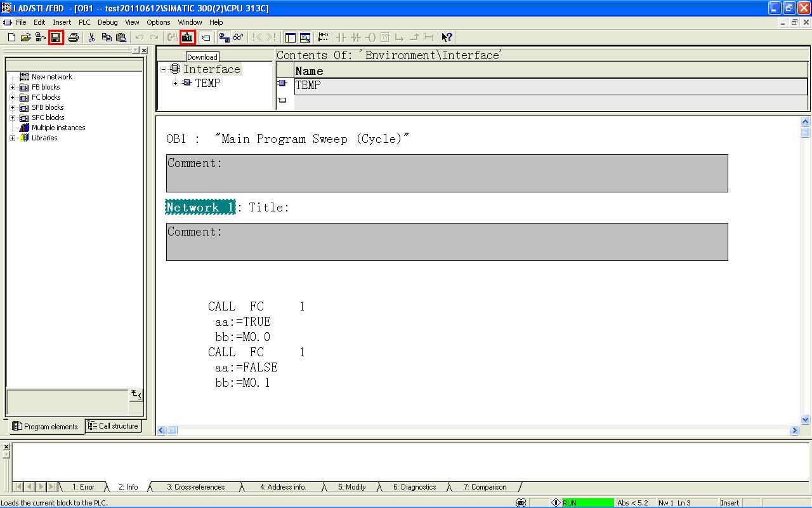Open the 1: Error output tab
The image size is (812, 508).
click(82, 487)
